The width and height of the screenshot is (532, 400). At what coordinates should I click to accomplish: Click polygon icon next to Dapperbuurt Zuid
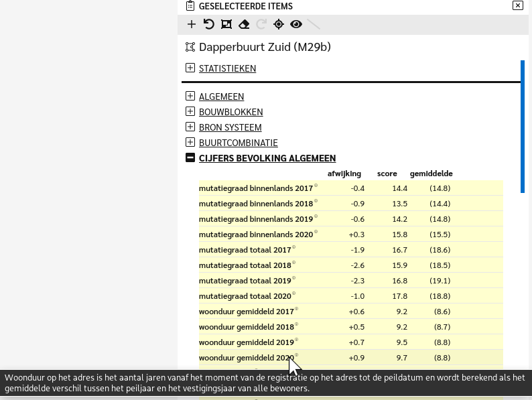[190, 47]
